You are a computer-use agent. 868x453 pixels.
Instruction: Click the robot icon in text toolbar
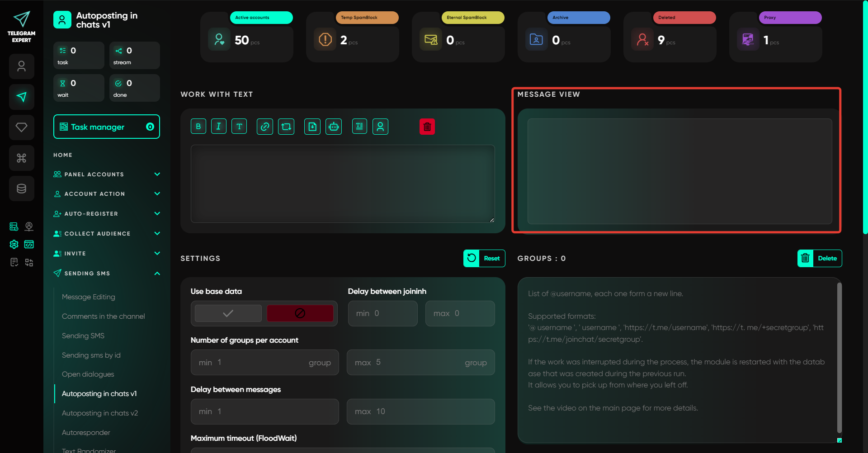tap(334, 127)
